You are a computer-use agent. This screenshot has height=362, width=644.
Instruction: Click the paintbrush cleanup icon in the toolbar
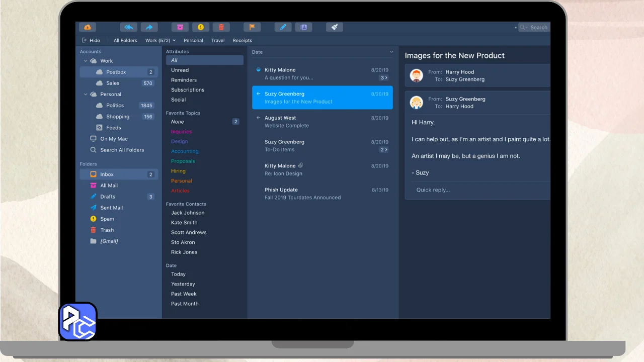pyautogui.click(x=335, y=27)
